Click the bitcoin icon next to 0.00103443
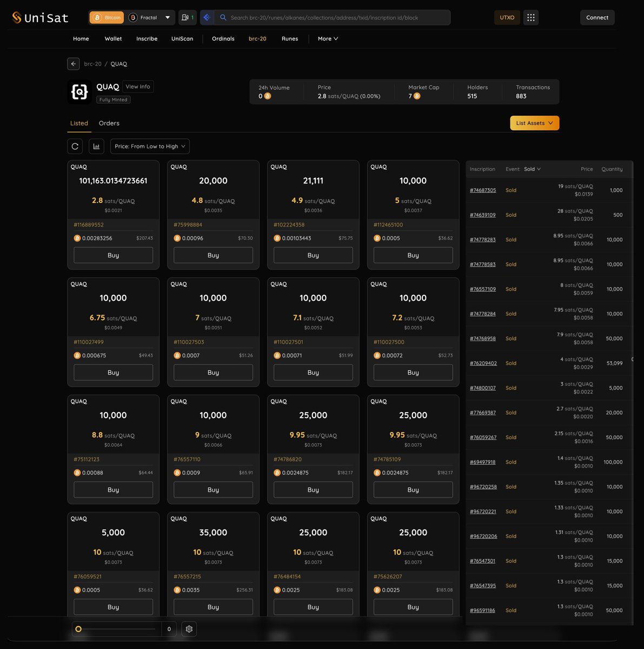Screen dimensions: 644x649 (277, 238)
